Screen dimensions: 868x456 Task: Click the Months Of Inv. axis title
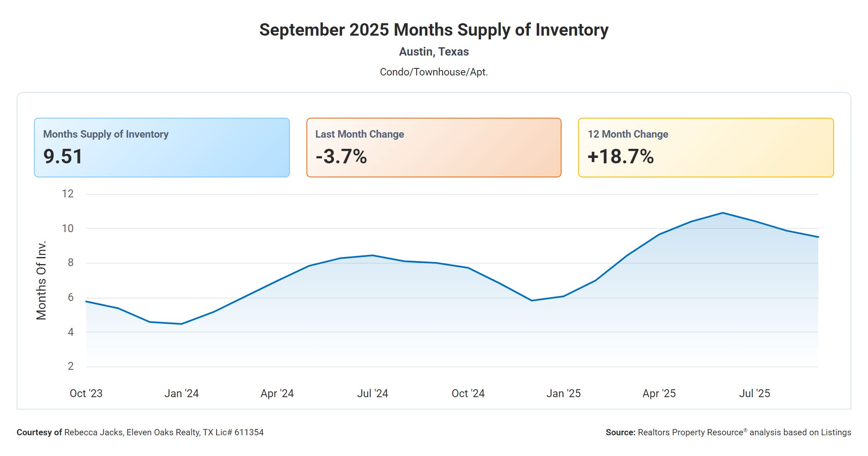[41, 280]
